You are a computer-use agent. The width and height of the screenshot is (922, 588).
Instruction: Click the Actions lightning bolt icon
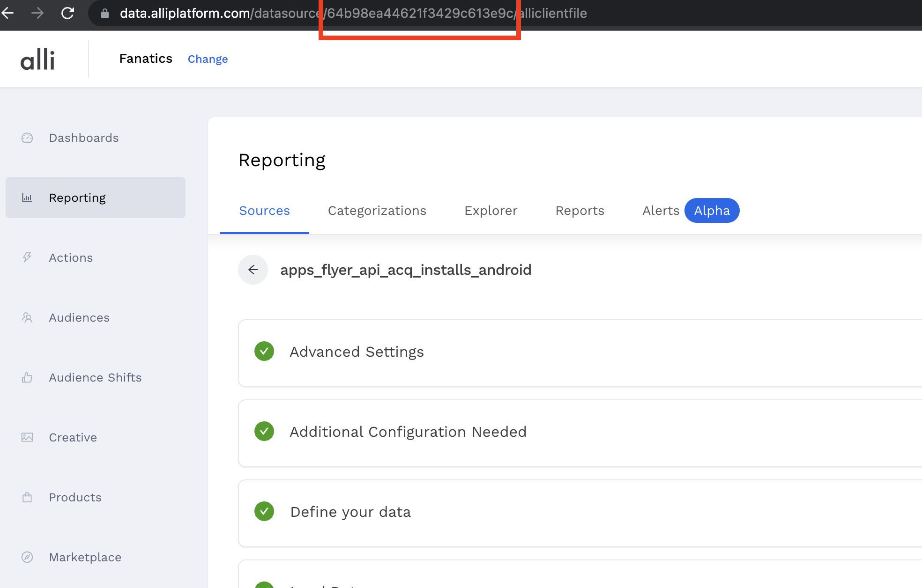[27, 257]
